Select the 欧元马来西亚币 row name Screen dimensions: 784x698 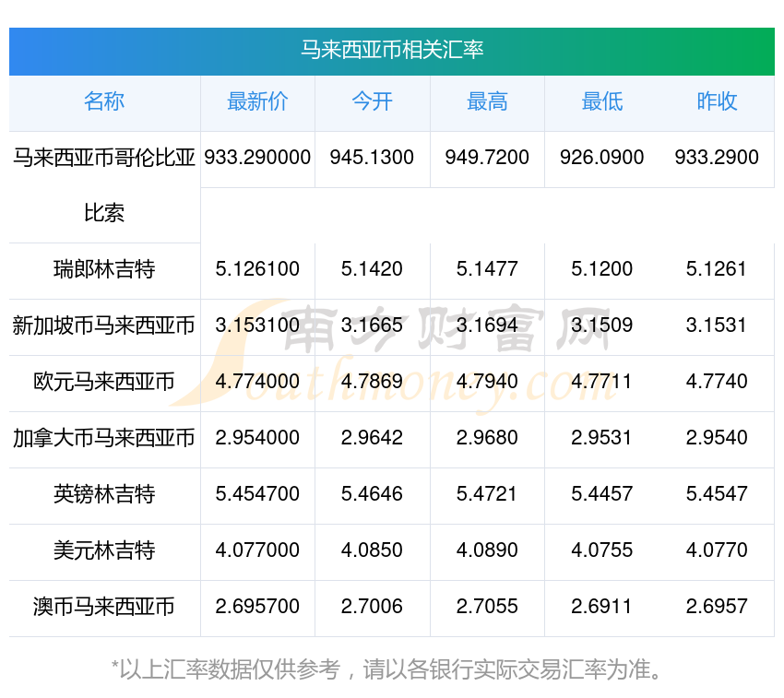pyautogui.click(x=104, y=382)
